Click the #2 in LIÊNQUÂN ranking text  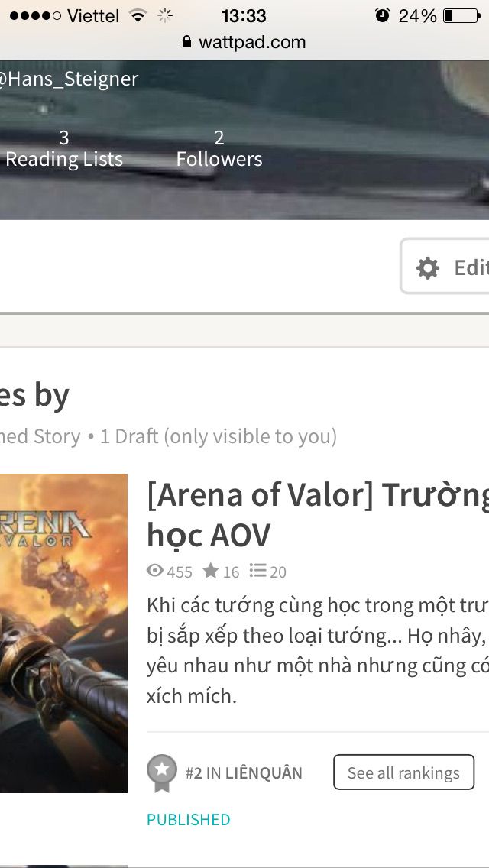click(244, 772)
